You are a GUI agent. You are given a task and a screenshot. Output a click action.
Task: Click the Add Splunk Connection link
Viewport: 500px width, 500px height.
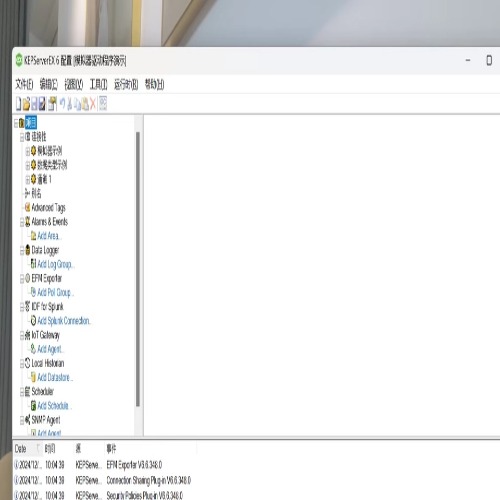pos(63,321)
